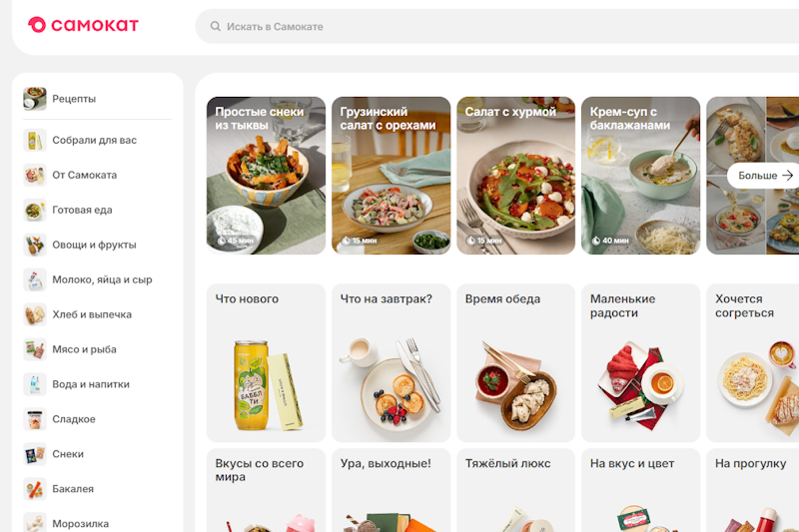Screen dimensions: 799x532
Task: Open the Вода и напитки icon
Action: tap(35, 384)
